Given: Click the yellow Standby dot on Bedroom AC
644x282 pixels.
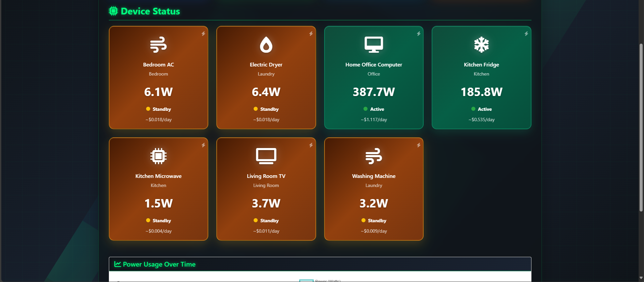Looking at the screenshot, I should [x=148, y=109].
